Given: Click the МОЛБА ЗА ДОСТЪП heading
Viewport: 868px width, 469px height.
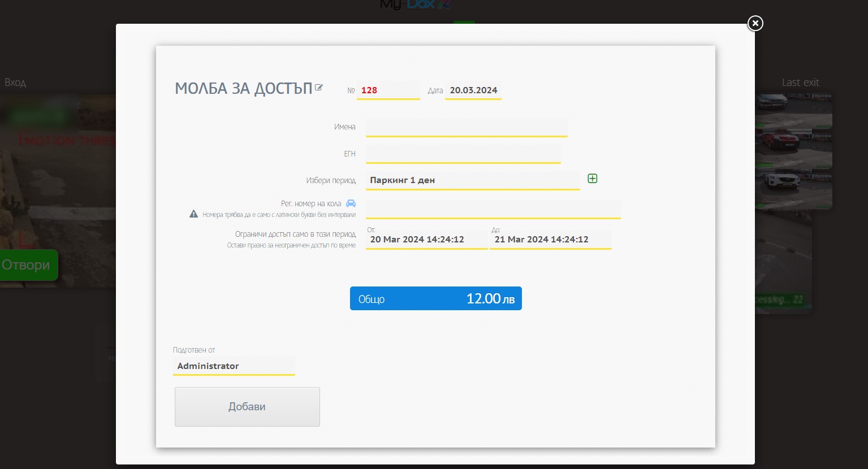Looking at the screenshot, I should tap(244, 89).
